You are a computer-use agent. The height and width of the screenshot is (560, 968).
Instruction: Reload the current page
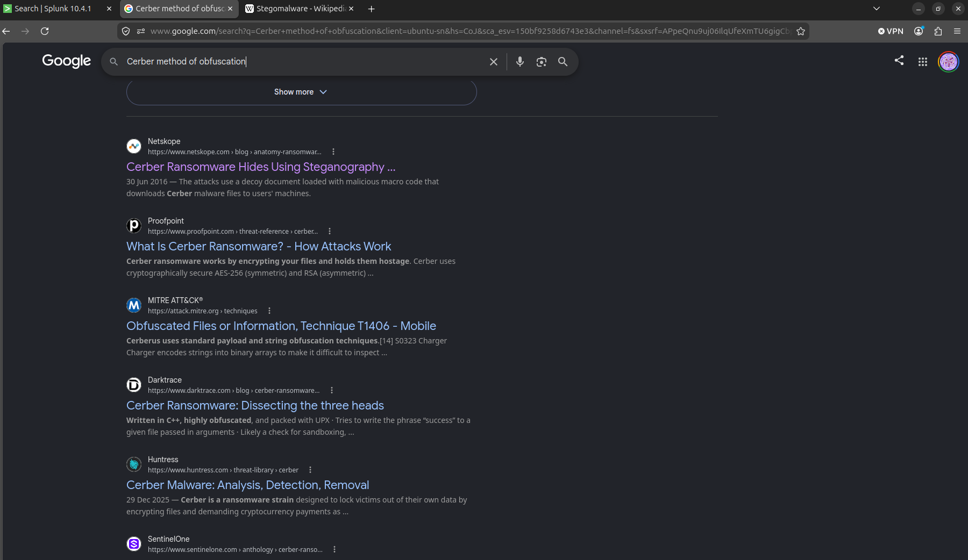tap(45, 31)
